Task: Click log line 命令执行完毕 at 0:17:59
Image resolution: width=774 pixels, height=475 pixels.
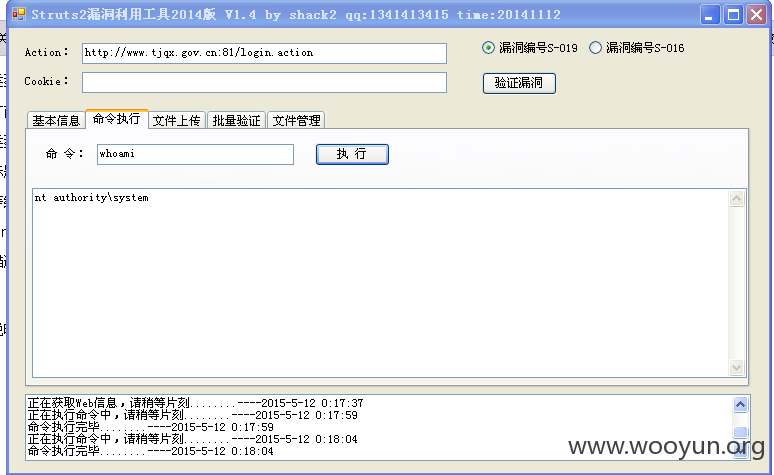Action: click(151, 427)
